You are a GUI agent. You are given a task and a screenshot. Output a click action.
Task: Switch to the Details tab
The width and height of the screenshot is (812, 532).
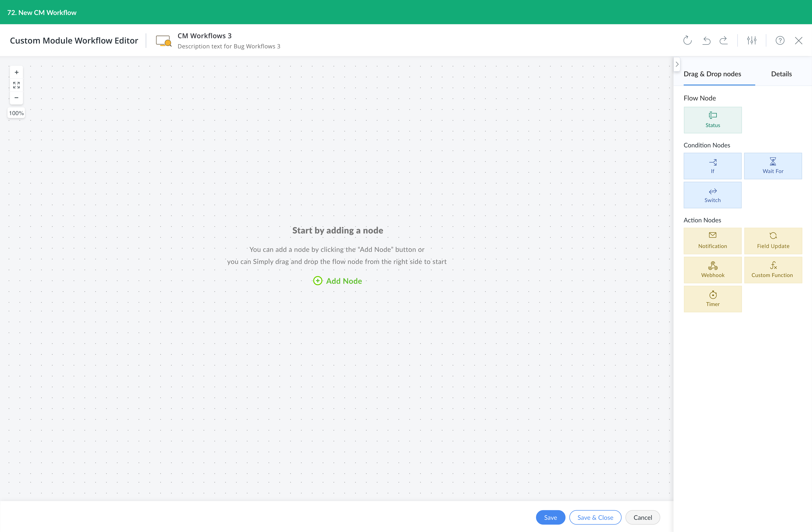[781, 74]
